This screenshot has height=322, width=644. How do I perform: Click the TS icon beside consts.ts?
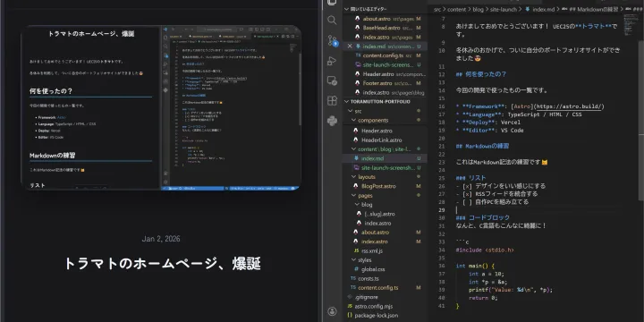tap(353, 278)
